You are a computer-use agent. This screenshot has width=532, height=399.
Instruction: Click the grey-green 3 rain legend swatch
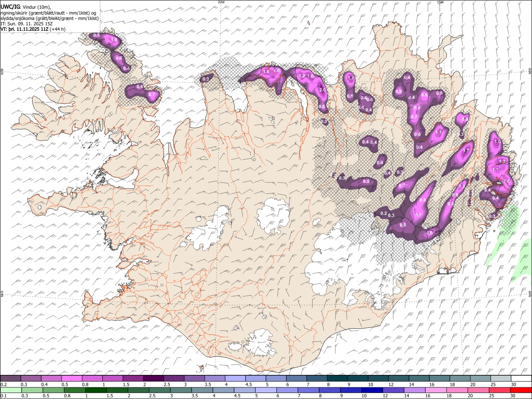tap(180, 390)
